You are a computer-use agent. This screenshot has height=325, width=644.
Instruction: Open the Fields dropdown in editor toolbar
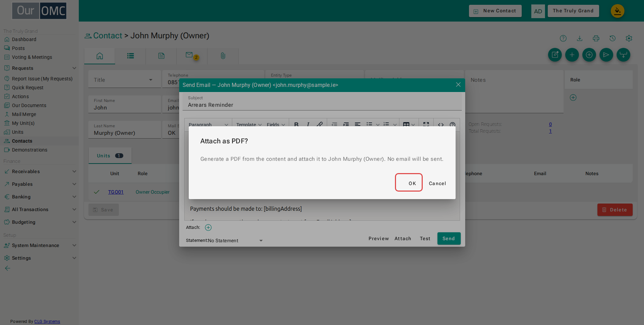[x=276, y=125]
